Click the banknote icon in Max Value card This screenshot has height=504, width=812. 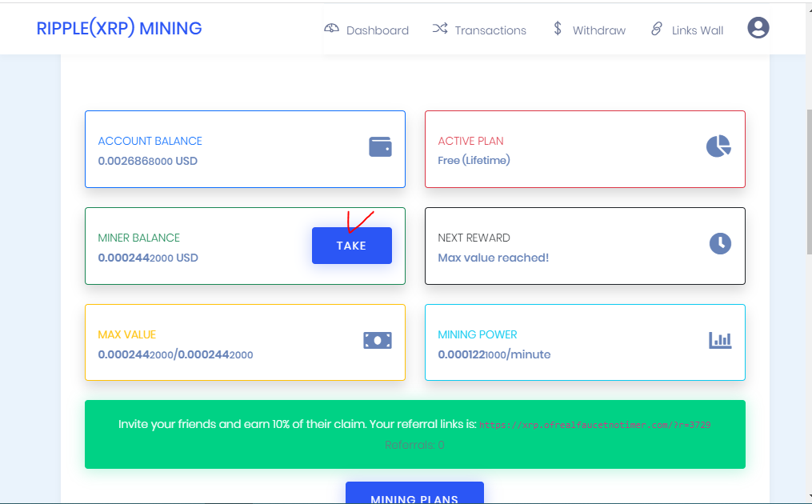click(x=378, y=340)
